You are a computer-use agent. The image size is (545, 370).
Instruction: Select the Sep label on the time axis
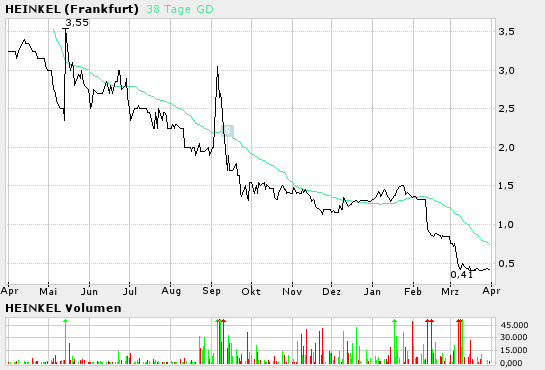(x=211, y=291)
